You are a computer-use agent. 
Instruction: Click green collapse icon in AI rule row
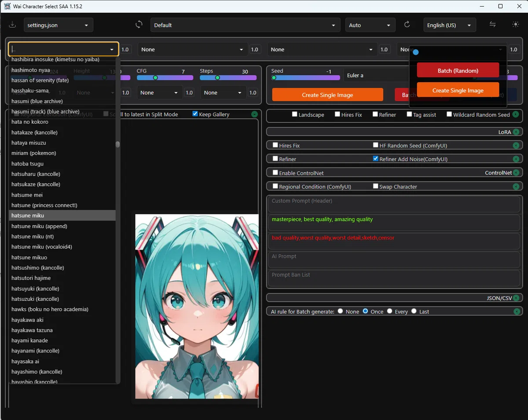516,311
